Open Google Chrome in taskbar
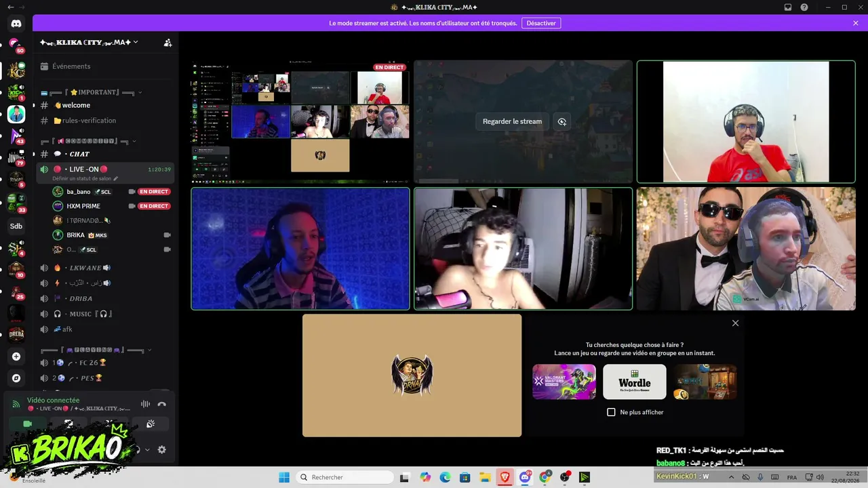Screen dimensions: 868x488 pyautogui.click(x=545, y=477)
